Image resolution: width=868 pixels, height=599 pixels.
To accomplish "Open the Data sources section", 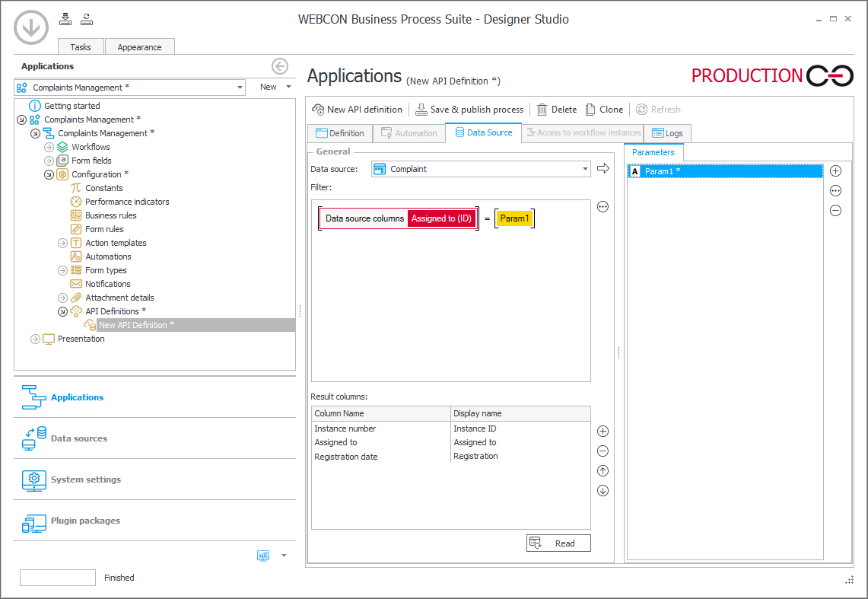I will coord(154,438).
